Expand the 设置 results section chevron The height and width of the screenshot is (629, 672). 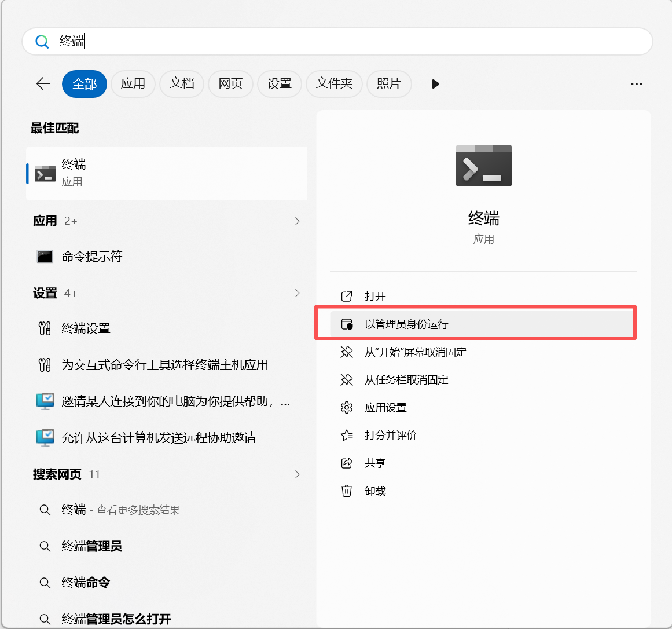pos(297,293)
